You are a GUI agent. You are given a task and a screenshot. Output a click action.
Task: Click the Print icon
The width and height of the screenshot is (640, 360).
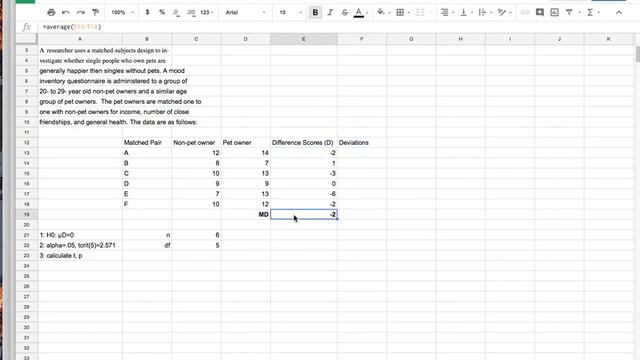51,13
